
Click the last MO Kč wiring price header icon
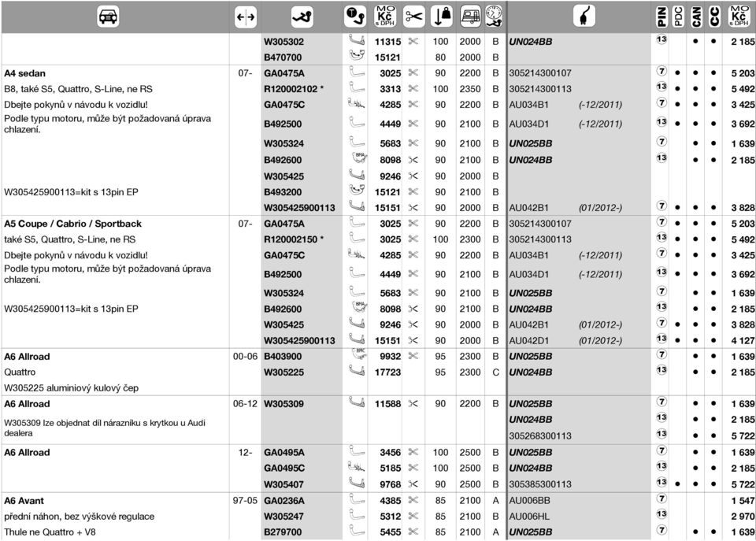(739, 17)
